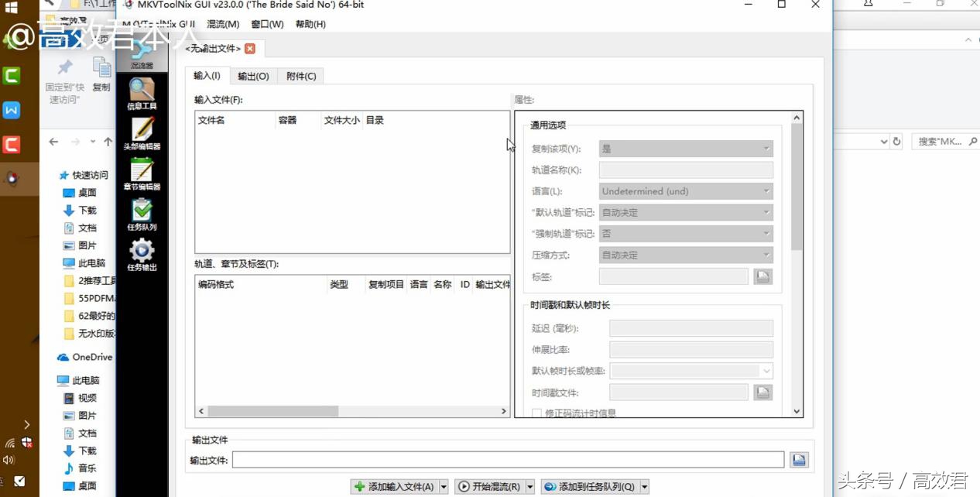Click the 添加到任务队列(Q) button
Screen dimensions: 980x497
[591, 486]
